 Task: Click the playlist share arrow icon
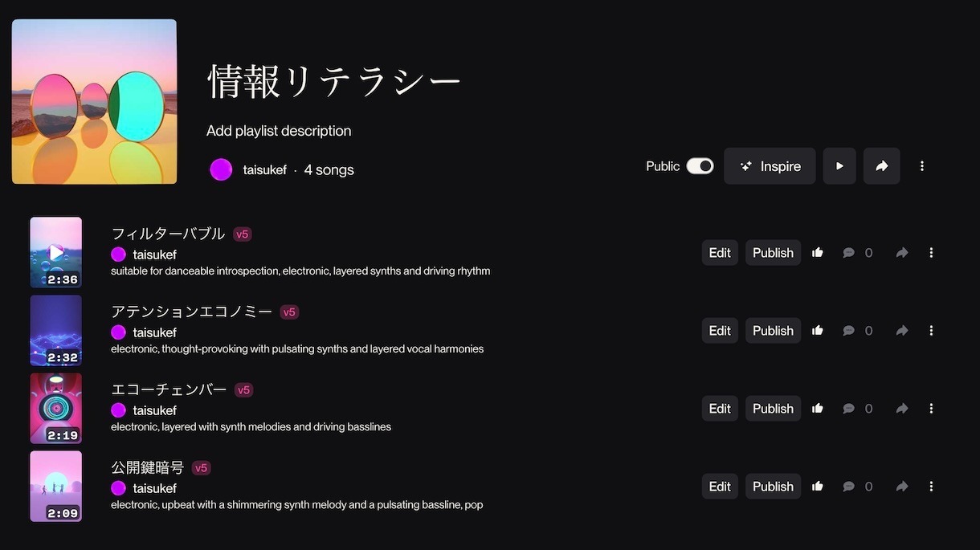point(881,166)
